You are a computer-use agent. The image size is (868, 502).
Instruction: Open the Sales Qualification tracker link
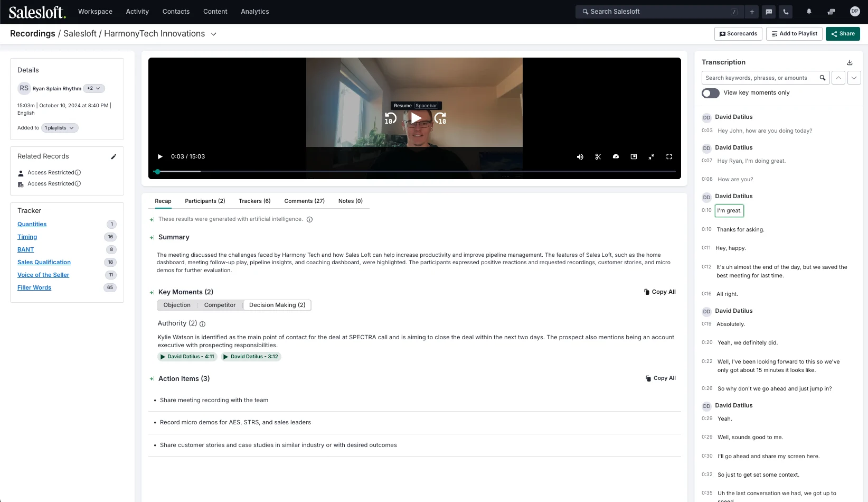click(44, 262)
